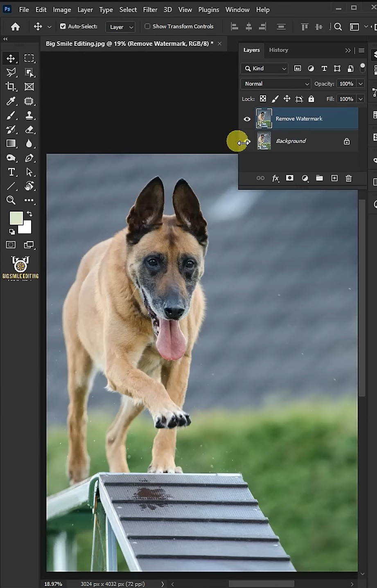Screen dimensions: 377x588
Task: Select the History Brush tool
Action: coord(11,130)
